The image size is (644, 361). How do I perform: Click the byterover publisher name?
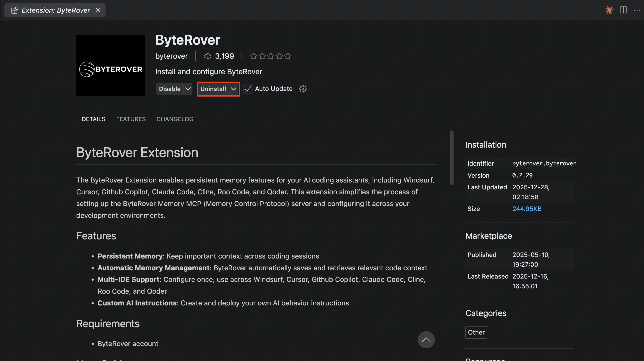[x=172, y=56]
